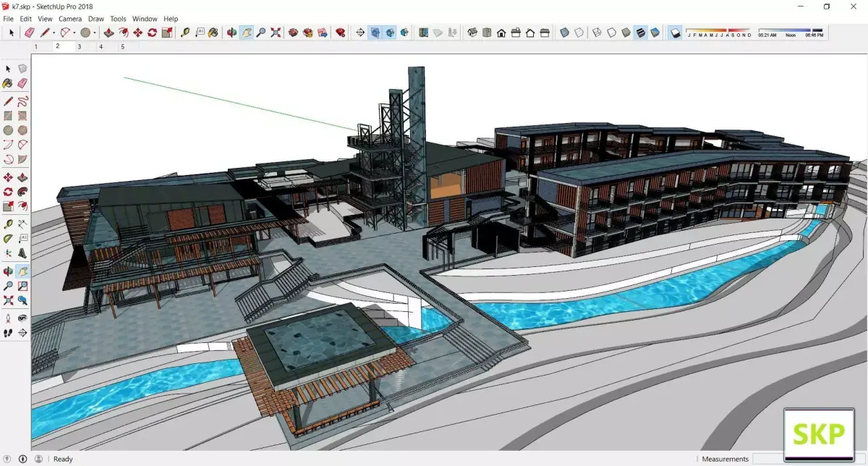Open the Tools menu
Viewport: 868px width, 466px height.
pos(118,19)
